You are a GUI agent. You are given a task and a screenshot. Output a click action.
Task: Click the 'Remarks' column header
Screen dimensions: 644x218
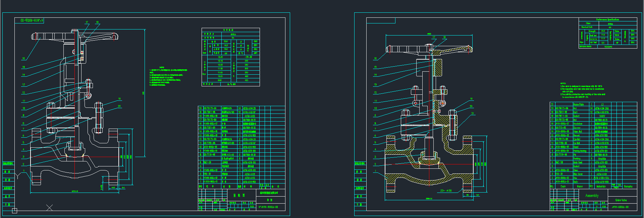[628, 187]
